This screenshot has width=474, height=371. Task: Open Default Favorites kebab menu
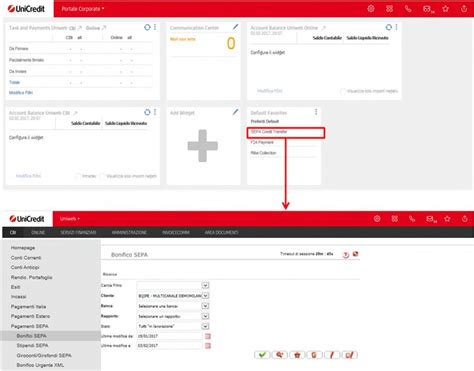click(316, 112)
